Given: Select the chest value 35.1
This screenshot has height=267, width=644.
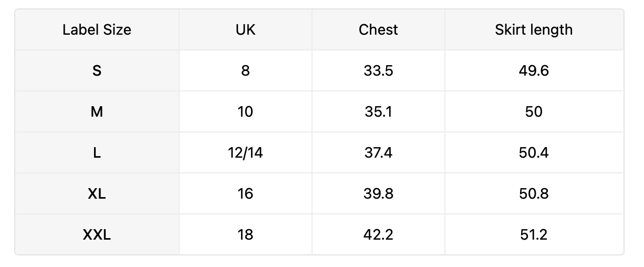Looking at the screenshot, I should click(x=378, y=111).
